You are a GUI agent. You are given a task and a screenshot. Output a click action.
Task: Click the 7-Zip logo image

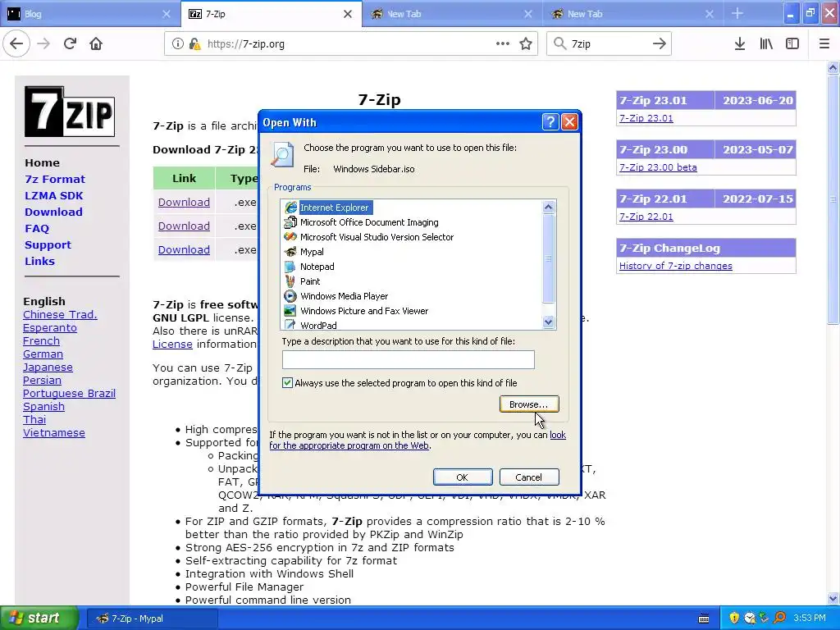click(x=70, y=112)
